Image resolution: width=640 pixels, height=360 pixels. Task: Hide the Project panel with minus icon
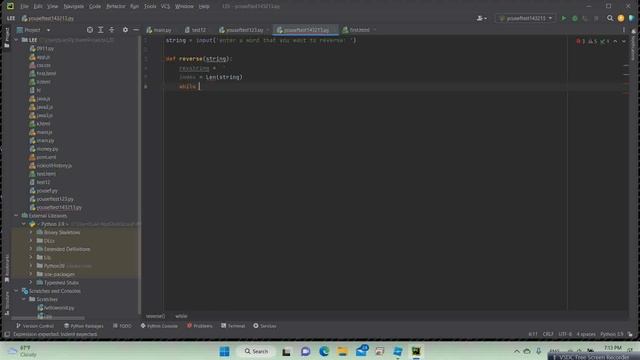(x=136, y=30)
